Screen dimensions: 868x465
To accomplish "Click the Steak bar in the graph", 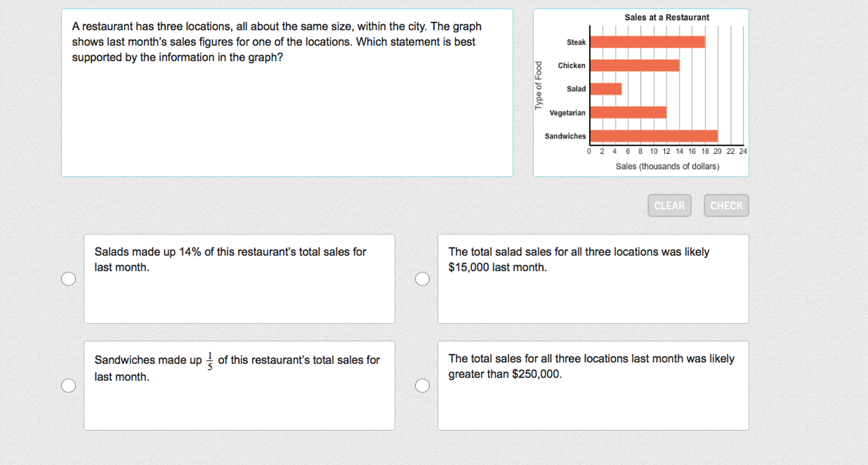I will [647, 42].
